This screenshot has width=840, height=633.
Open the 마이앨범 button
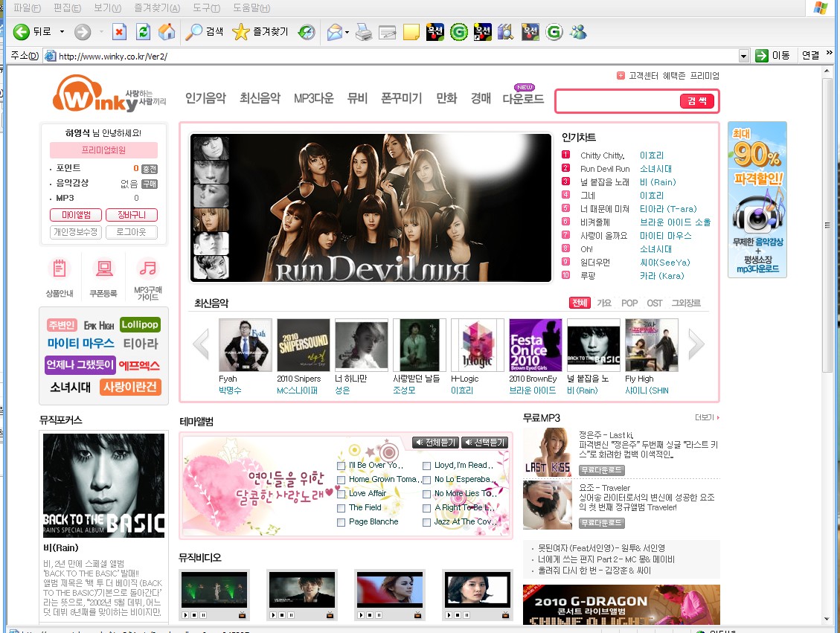click(x=76, y=215)
